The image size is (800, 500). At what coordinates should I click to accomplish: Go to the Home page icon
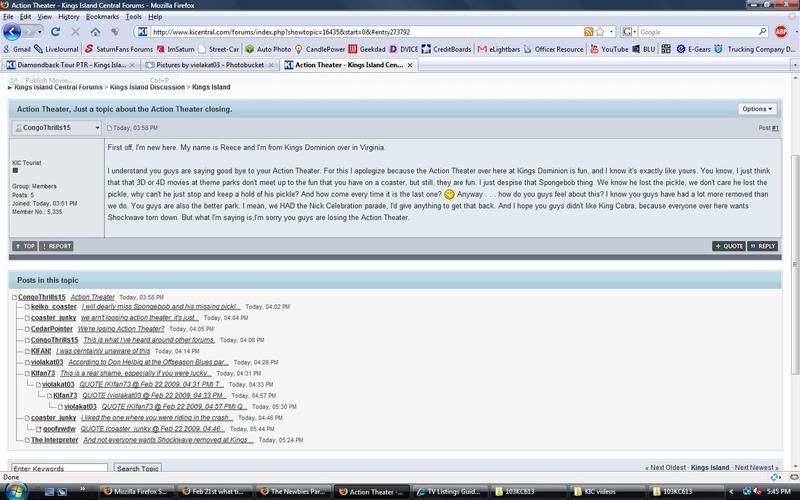point(95,32)
